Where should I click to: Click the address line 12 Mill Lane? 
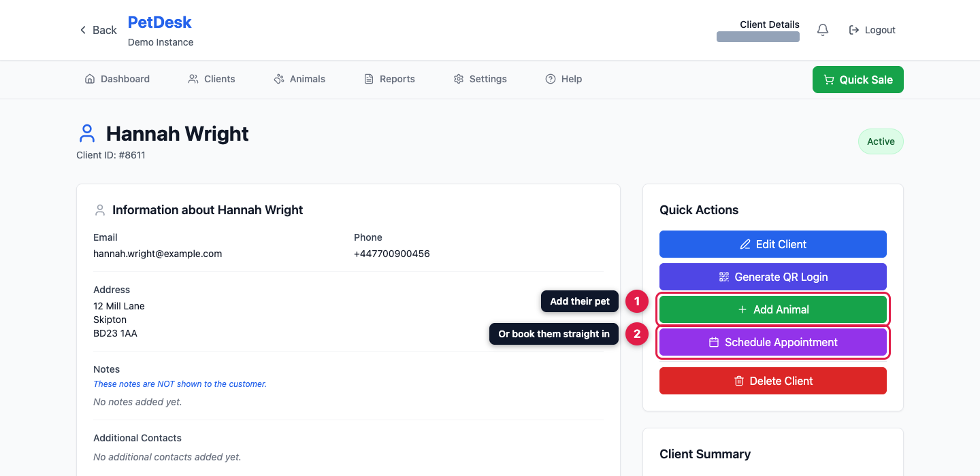tap(119, 306)
